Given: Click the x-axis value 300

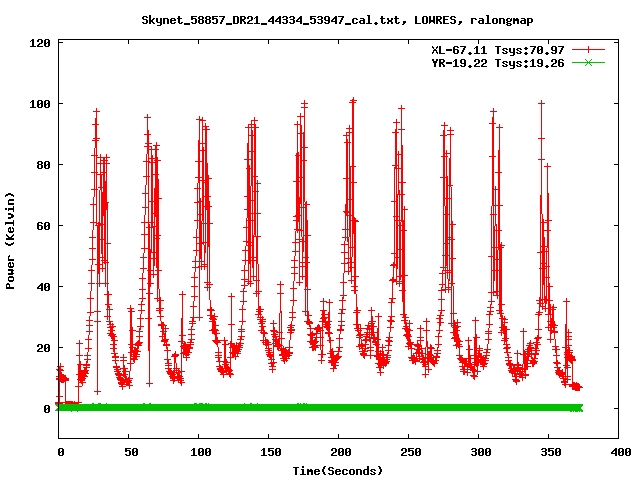Looking at the screenshot, I should point(481,452).
